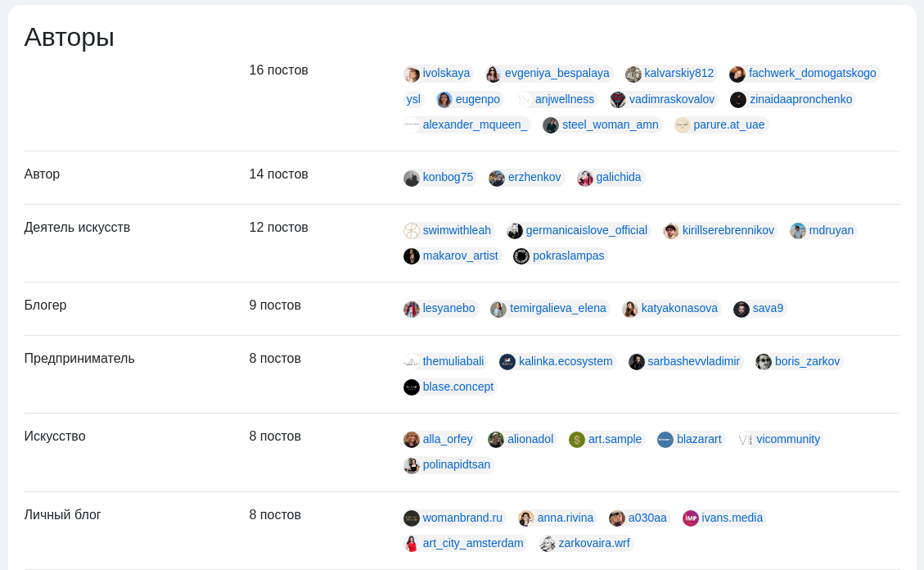The height and width of the screenshot is (570, 924).
Task: Open the evgeniya_bespalaya profile link
Action: [x=557, y=73]
